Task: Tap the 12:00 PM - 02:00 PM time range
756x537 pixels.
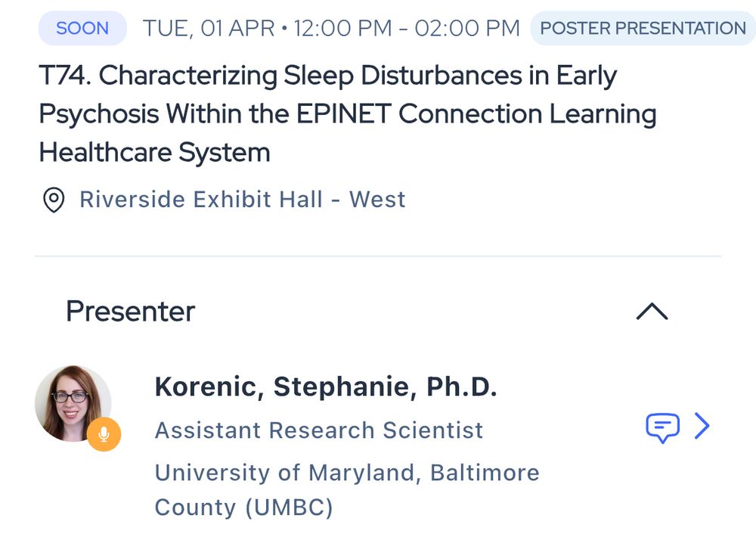Action: (407, 28)
